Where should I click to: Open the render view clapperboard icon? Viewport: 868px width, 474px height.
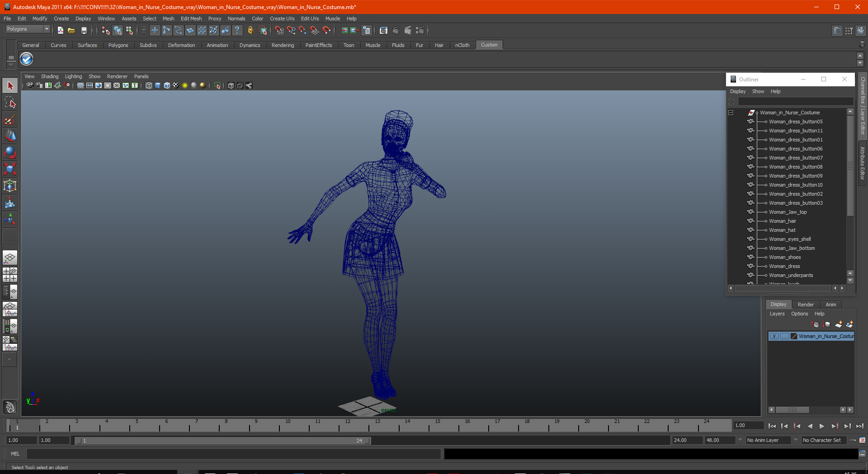[x=383, y=30]
